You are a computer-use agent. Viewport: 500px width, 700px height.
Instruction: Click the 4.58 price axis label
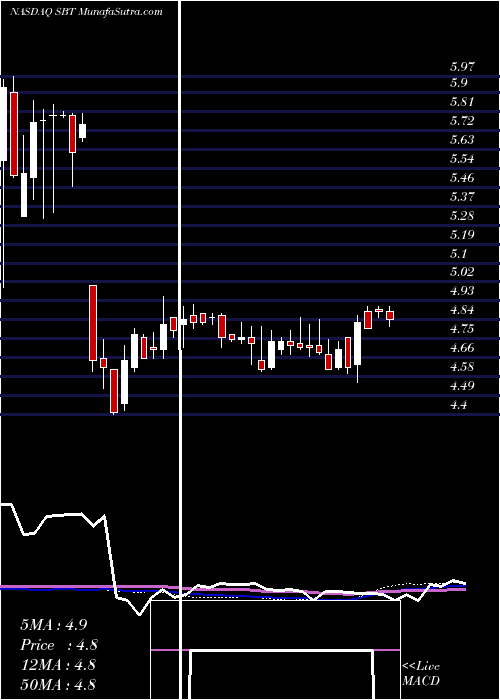462,367
